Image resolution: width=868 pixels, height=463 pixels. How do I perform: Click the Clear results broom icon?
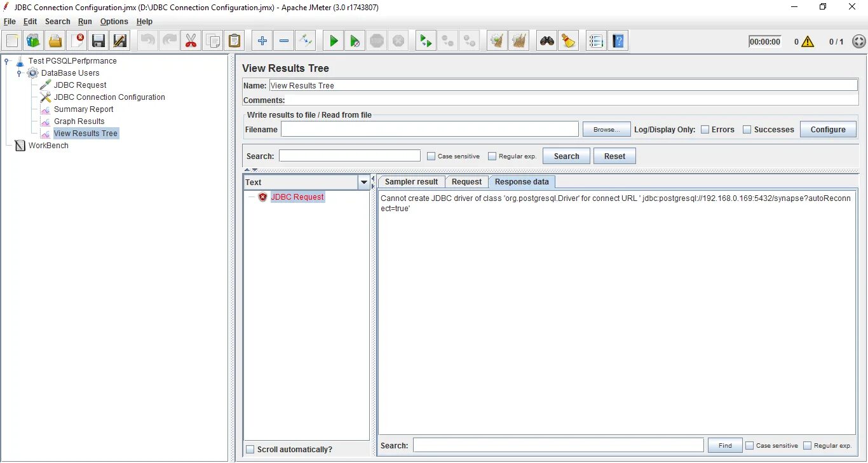pos(498,41)
